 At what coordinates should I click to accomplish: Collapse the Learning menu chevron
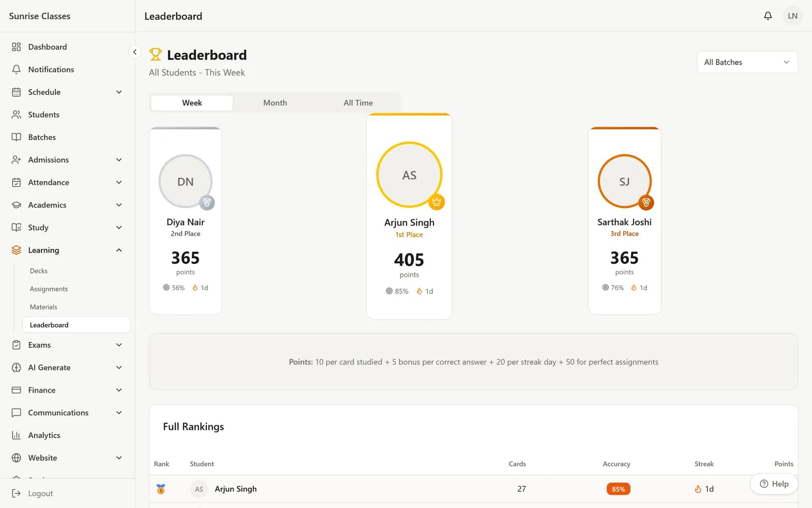pyautogui.click(x=119, y=250)
